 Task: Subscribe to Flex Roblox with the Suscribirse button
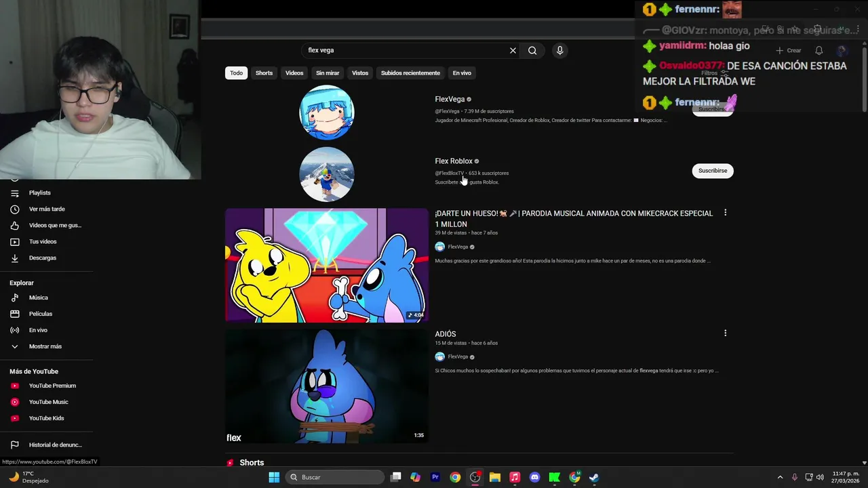[x=713, y=171]
